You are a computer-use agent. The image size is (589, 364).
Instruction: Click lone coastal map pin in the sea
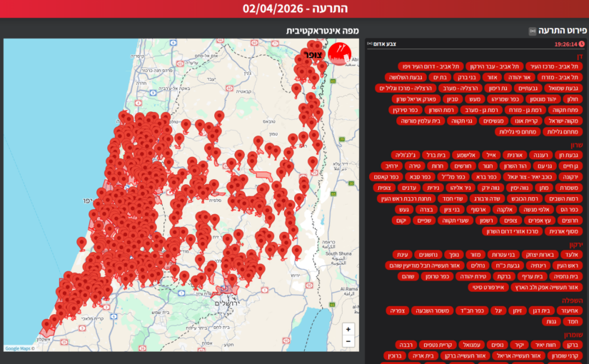click(81, 243)
